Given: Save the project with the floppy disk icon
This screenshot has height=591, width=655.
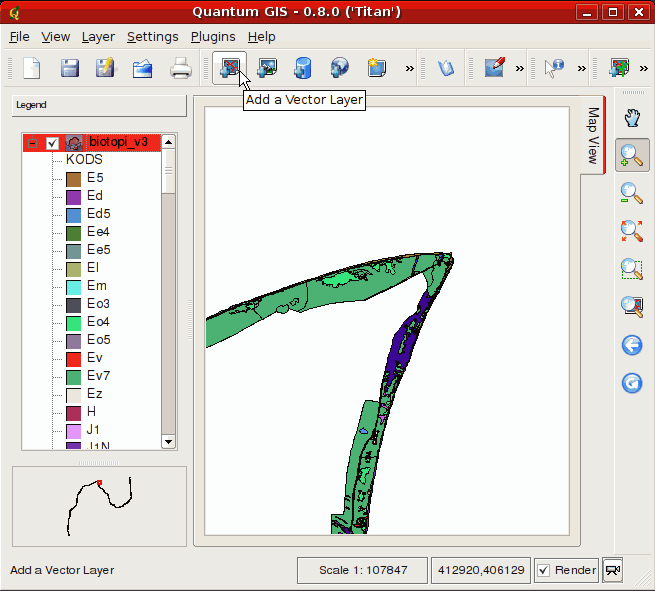Looking at the screenshot, I should 69,68.
